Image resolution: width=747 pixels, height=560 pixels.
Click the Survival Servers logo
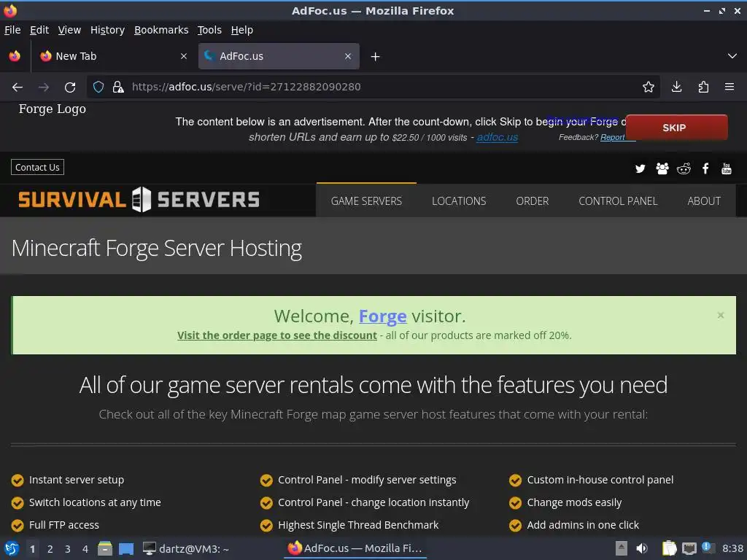pos(139,200)
